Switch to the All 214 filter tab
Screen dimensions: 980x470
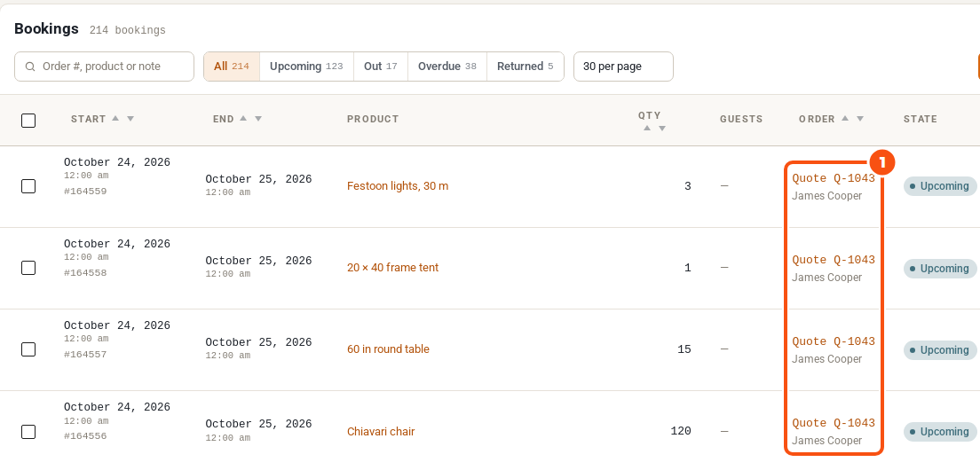tap(232, 67)
